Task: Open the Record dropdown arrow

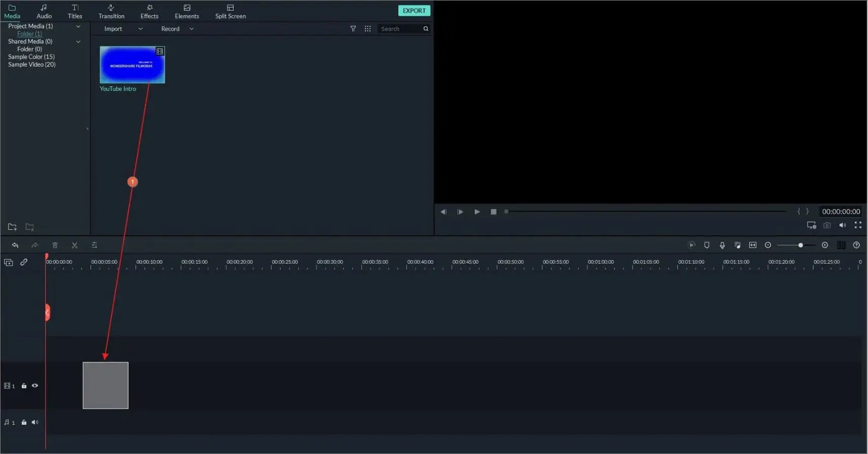Action: pos(192,29)
